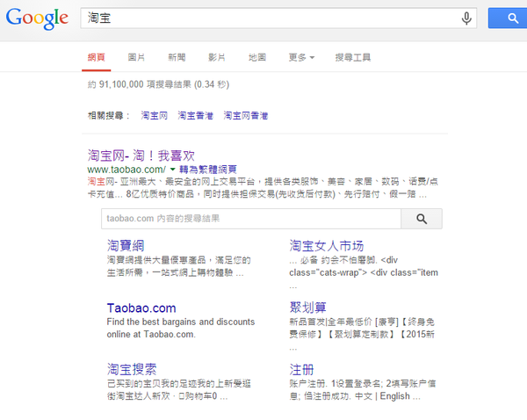Open sitelink 聚划算

pos(308,308)
